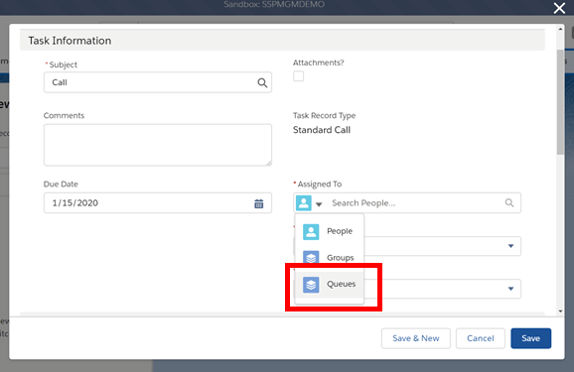The image size is (574, 372).
Task: Click the modal vertical scrollbar thumb
Action: (x=560, y=103)
